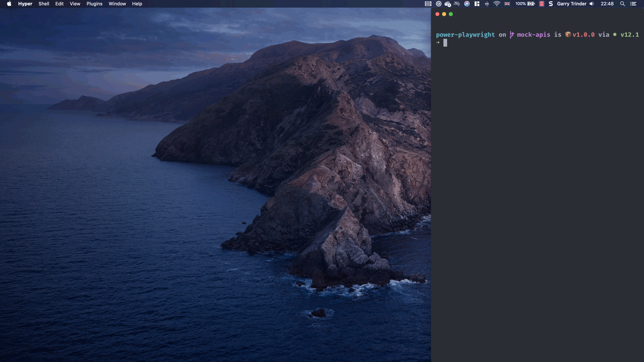
Task: Open Spotlight search magnifier
Action: 622,4
